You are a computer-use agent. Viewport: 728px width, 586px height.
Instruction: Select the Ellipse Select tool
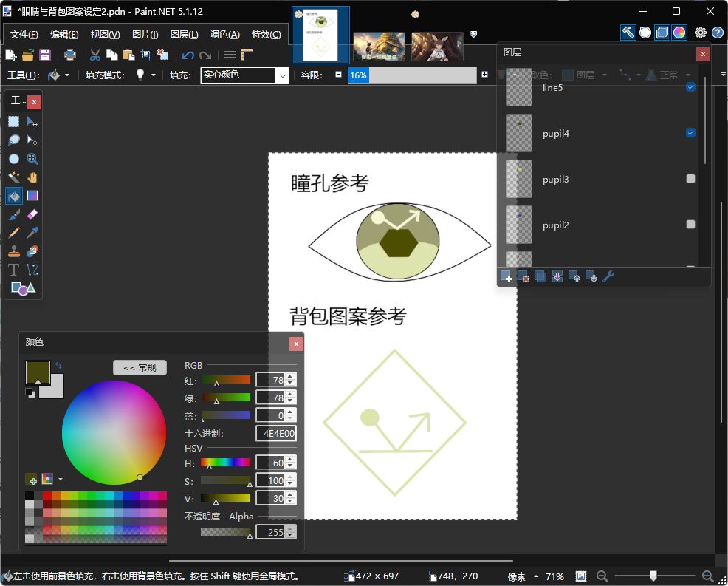pyautogui.click(x=14, y=159)
